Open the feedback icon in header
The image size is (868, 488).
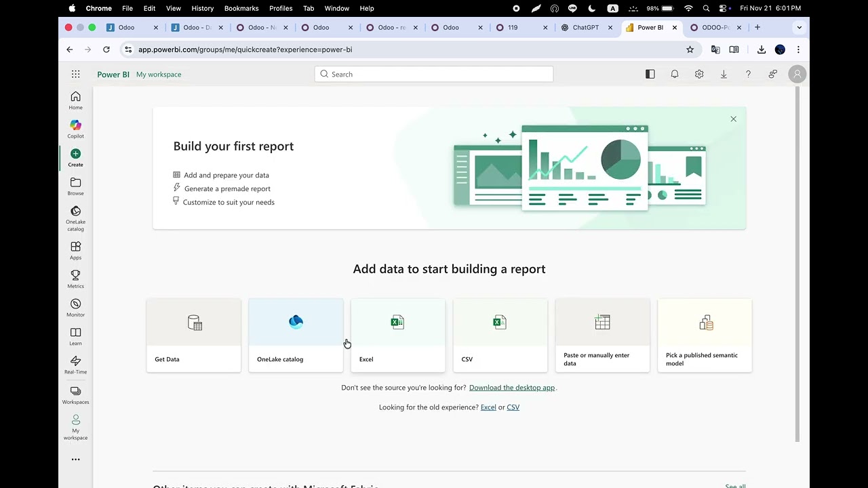(772, 75)
